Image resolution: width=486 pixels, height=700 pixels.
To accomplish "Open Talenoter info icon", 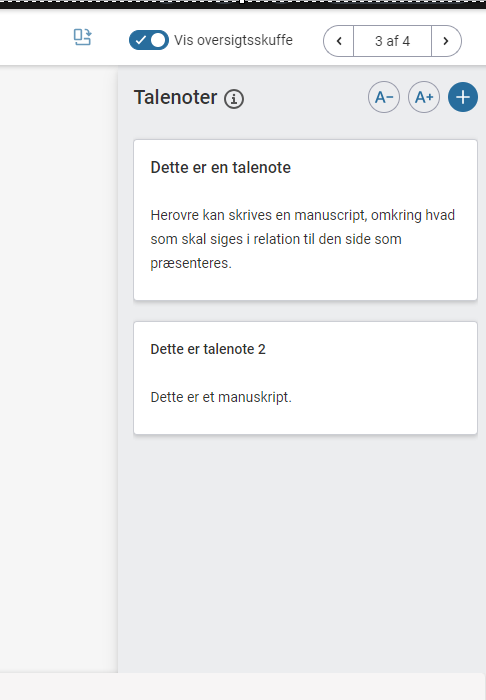I will point(234,99).
